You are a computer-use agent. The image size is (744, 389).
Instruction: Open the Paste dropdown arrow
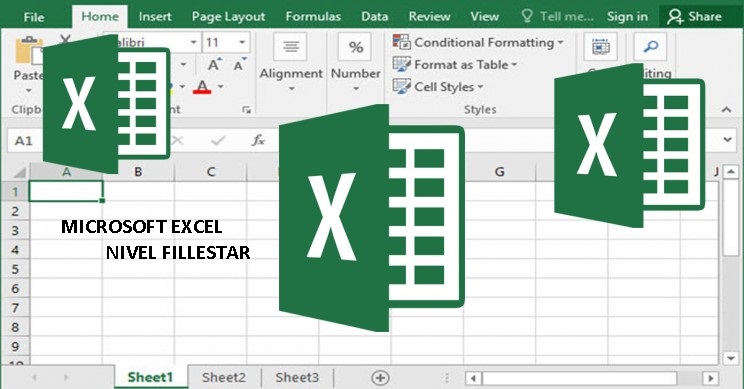click(x=28, y=90)
